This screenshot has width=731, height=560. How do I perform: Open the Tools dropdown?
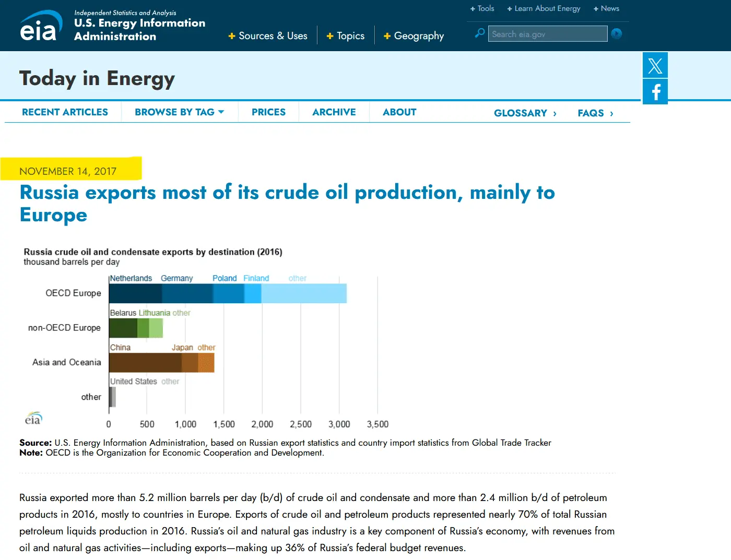pos(482,8)
